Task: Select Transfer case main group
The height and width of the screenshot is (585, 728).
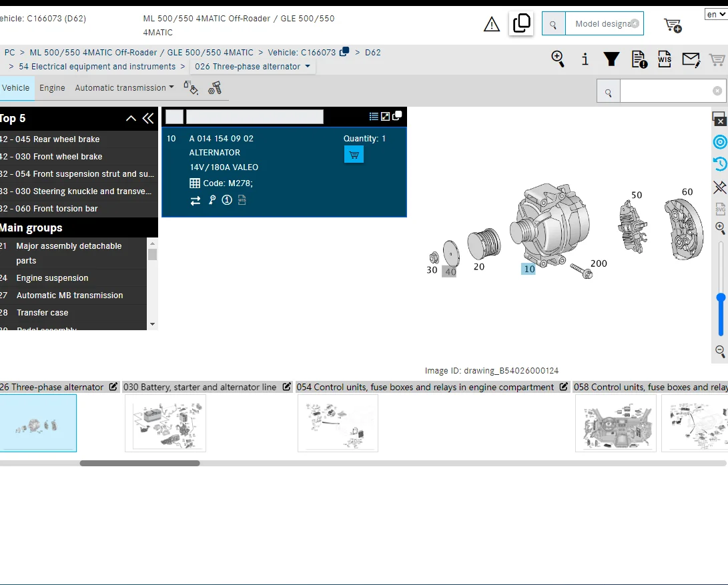Action: (73, 312)
